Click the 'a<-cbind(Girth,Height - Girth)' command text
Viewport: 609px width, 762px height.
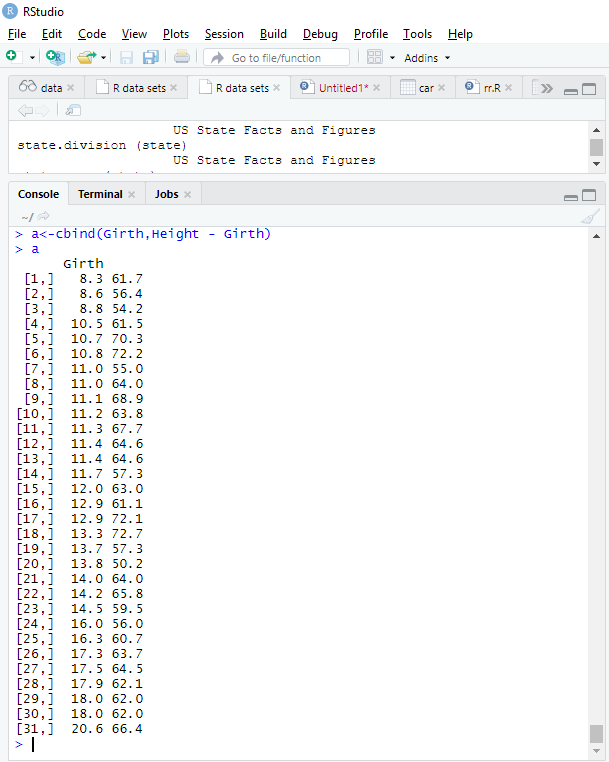151,234
